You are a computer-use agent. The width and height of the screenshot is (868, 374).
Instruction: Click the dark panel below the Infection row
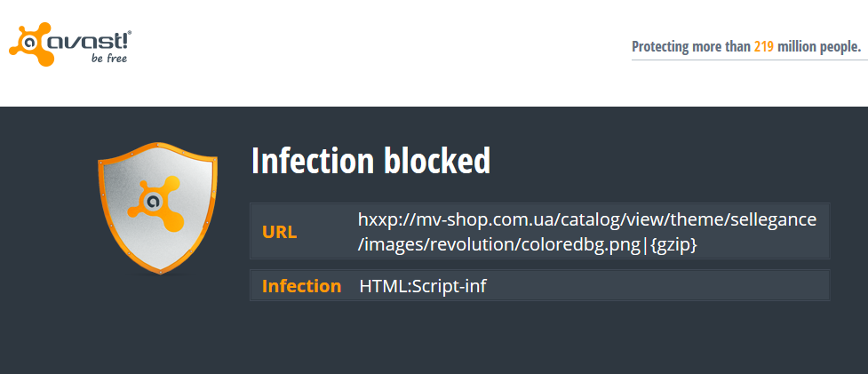click(540, 338)
